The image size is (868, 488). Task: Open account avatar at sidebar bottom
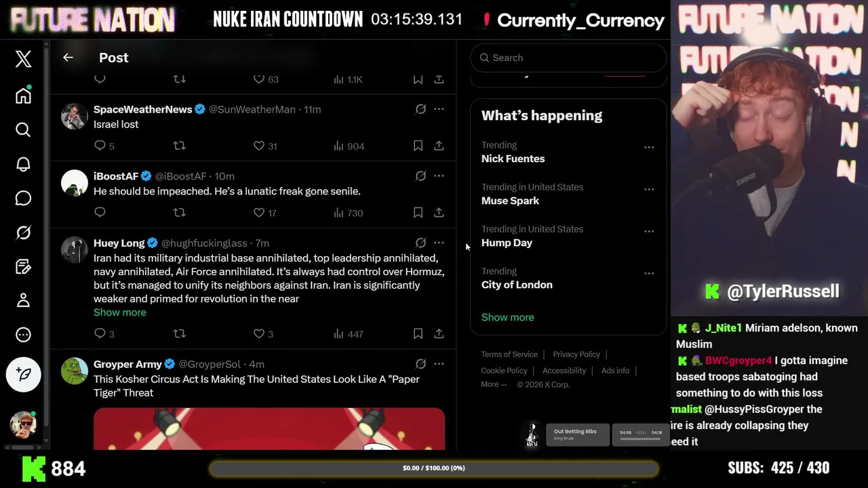(23, 424)
